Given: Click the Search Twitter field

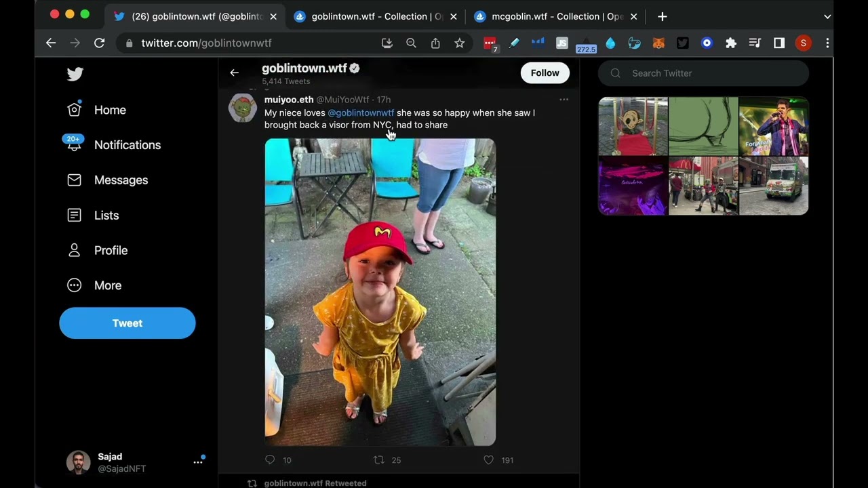Looking at the screenshot, I should [703, 73].
